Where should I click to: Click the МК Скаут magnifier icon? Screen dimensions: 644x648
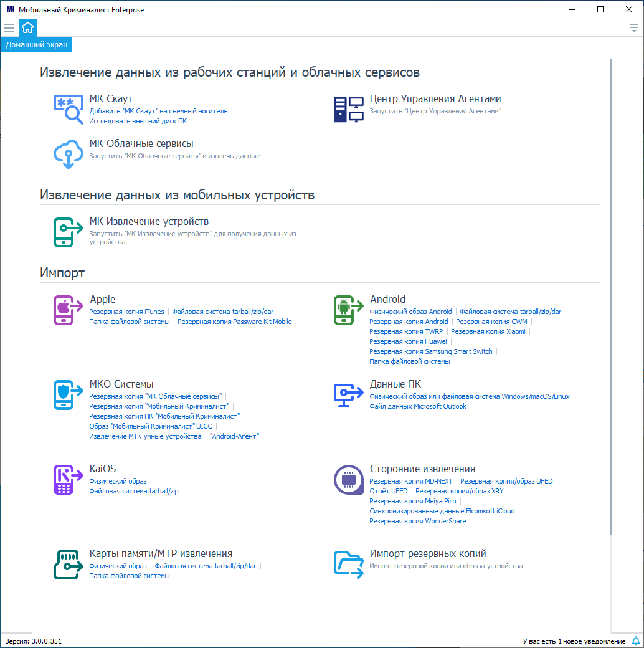69,110
